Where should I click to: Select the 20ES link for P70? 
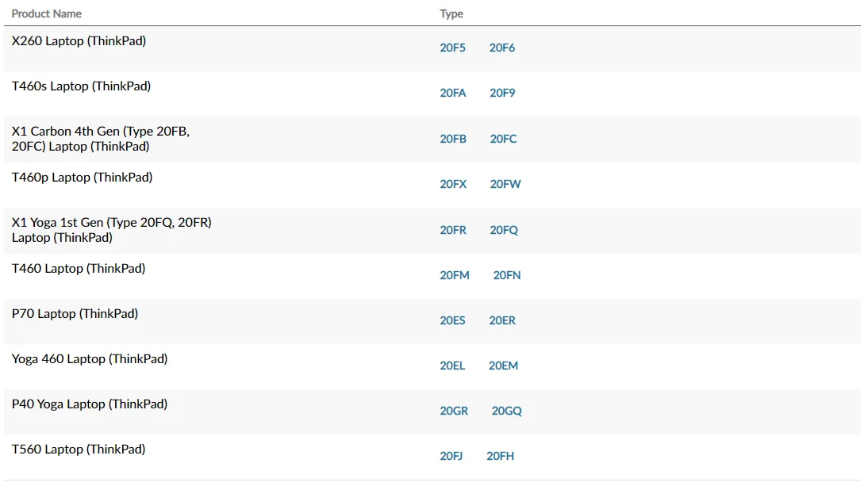coord(452,320)
